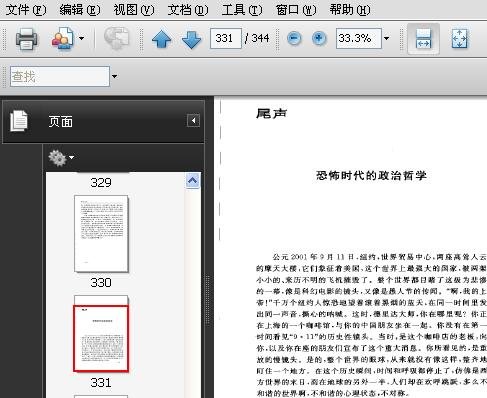Click the Find search box
Image resolution: width=487 pixels, height=398 pixels.
60,76
